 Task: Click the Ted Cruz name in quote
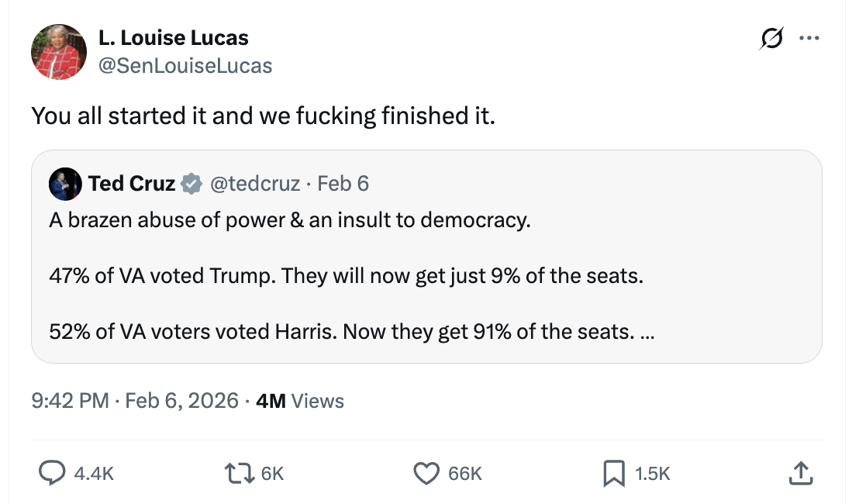tap(131, 184)
